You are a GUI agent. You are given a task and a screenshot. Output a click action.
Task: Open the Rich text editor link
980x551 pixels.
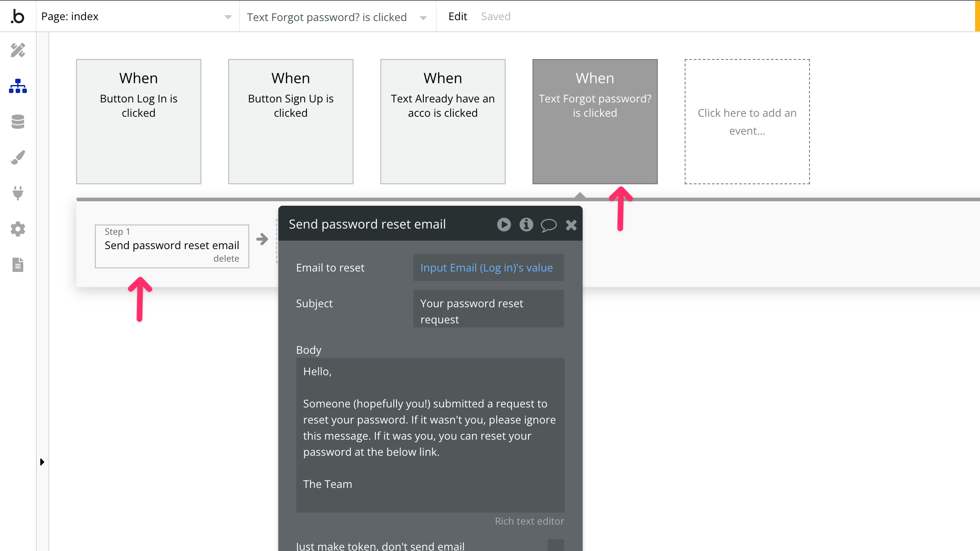click(x=529, y=521)
